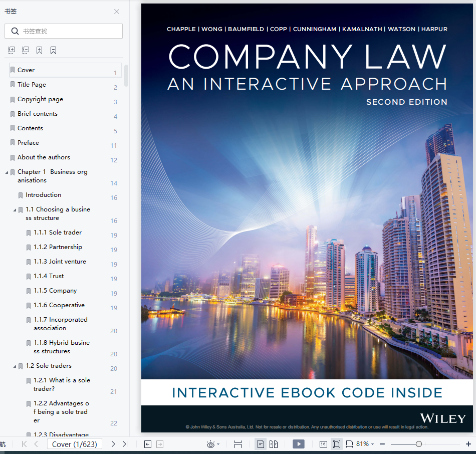Select the Cover bookmark
The image size is (476, 454).
(x=65, y=70)
